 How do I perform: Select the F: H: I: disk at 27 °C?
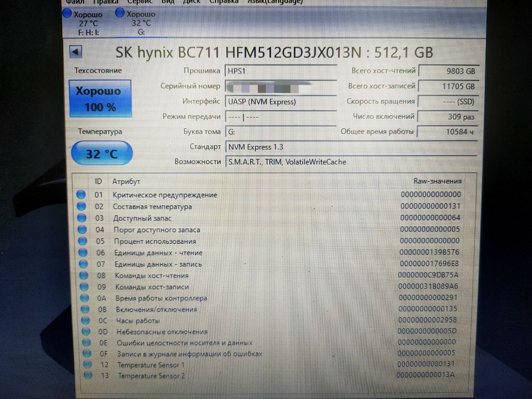click(83, 23)
